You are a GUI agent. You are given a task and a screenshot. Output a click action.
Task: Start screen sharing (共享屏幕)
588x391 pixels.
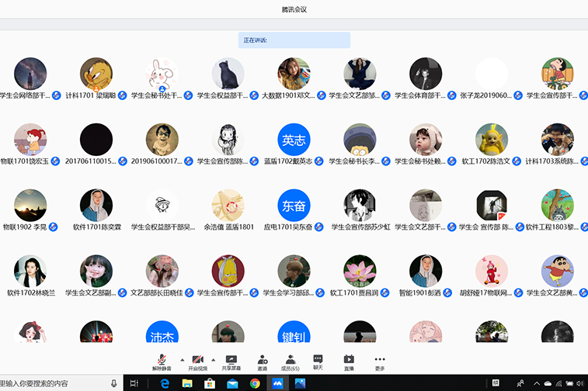[230, 362]
